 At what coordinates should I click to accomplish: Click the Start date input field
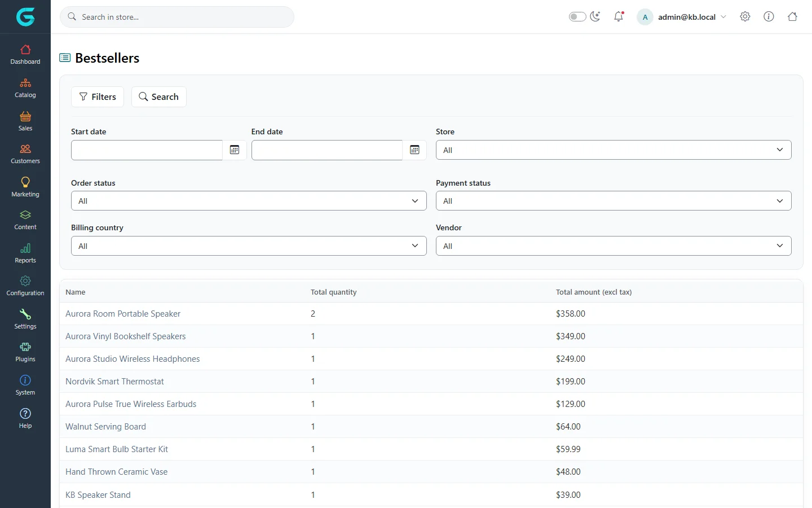click(147, 150)
